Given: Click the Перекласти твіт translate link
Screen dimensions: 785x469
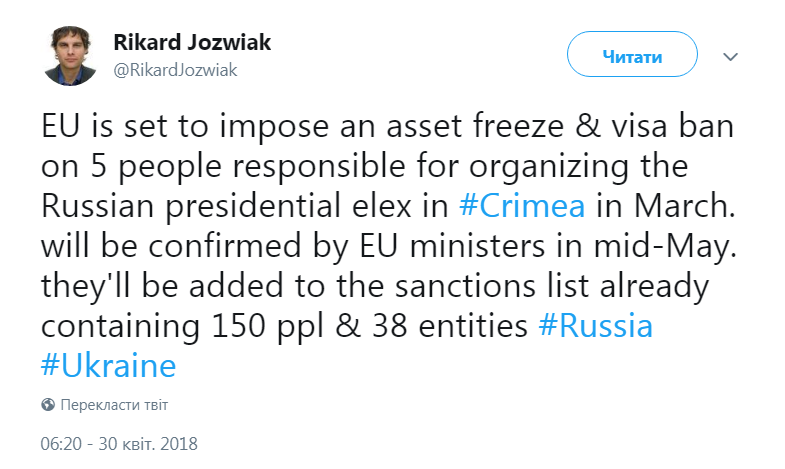Looking at the screenshot, I should [114, 405].
